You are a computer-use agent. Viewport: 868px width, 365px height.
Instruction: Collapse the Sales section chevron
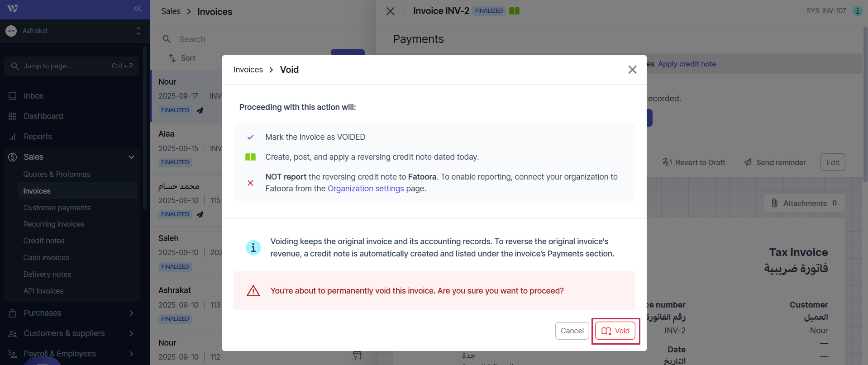[131, 157]
